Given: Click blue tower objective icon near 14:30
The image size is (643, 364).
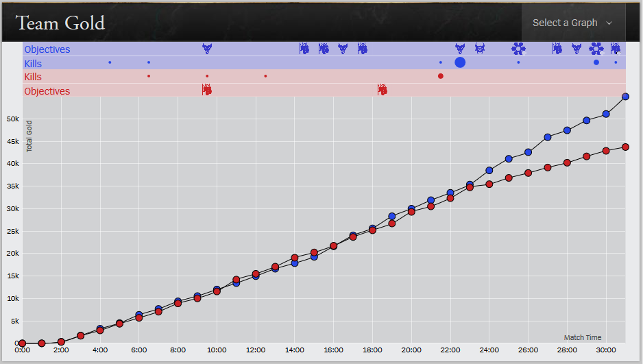Looking at the screenshot, I should coord(304,49).
